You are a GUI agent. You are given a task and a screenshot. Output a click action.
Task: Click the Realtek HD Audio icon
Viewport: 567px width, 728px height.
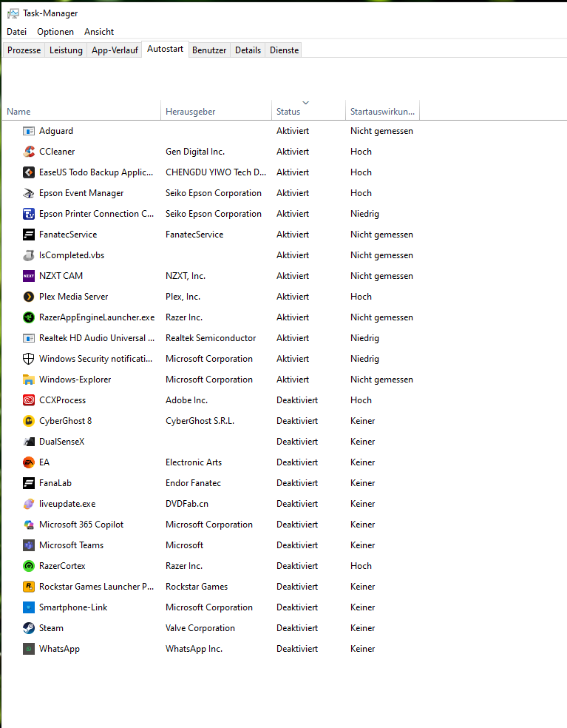pos(29,338)
